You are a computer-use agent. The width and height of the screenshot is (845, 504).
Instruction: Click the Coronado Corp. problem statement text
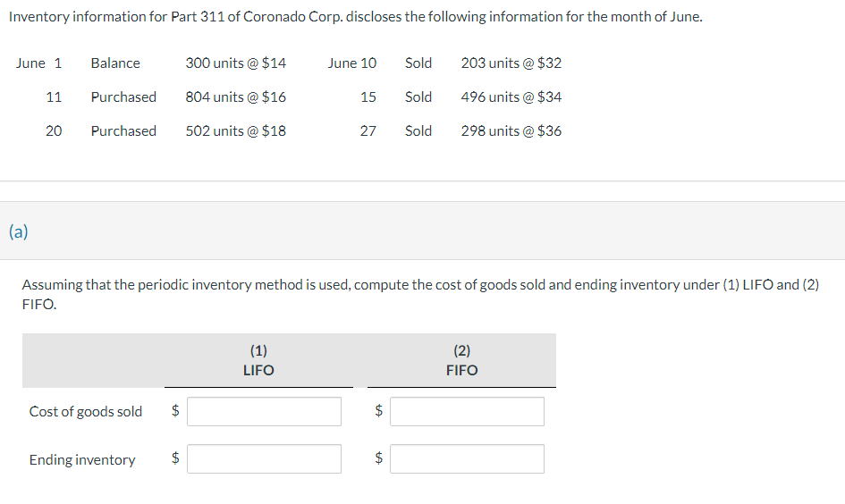coord(355,17)
